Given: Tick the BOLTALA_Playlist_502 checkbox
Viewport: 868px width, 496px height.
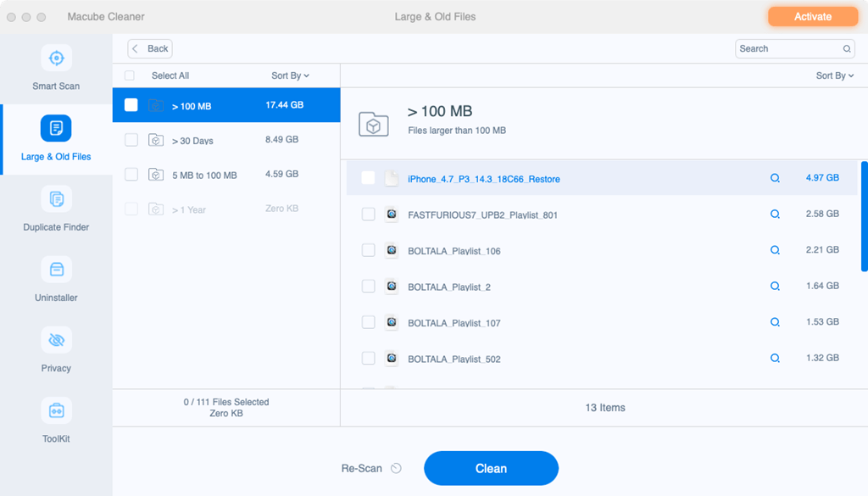Looking at the screenshot, I should pos(368,358).
